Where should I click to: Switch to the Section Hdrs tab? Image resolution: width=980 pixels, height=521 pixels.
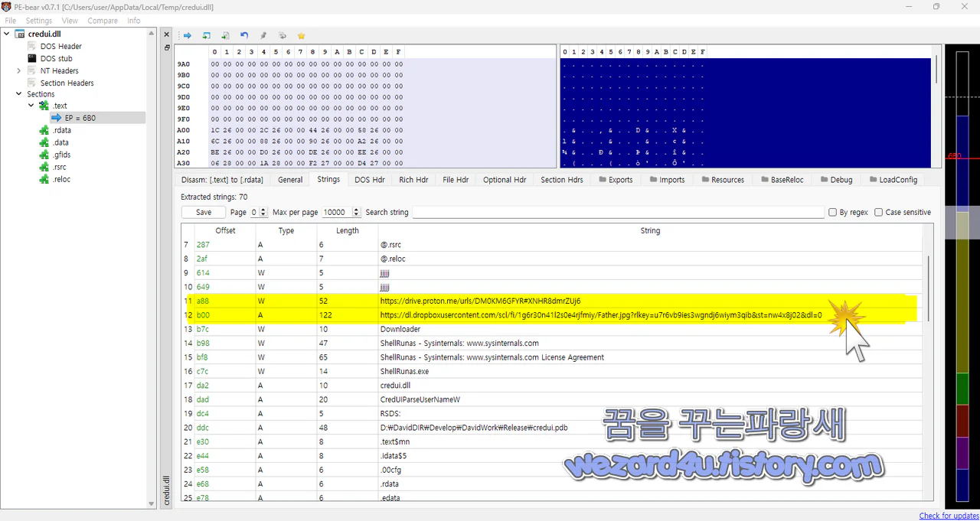pos(562,180)
